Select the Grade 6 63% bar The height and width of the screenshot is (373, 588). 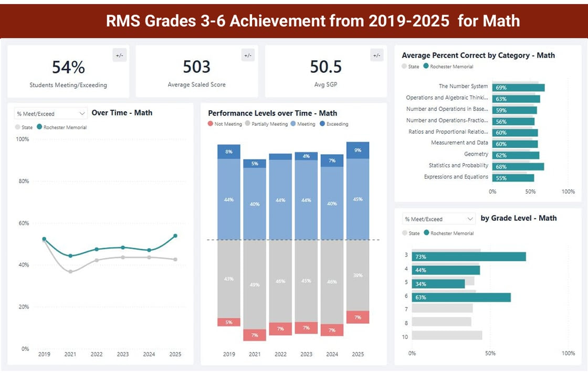click(461, 297)
